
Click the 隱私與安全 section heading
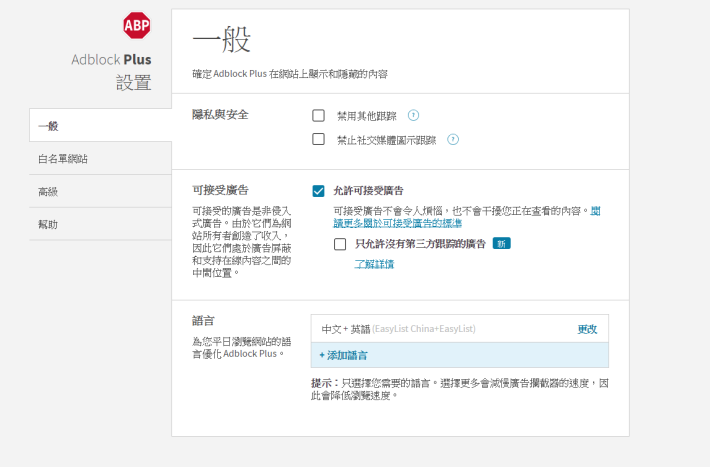[x=221, y=115]
